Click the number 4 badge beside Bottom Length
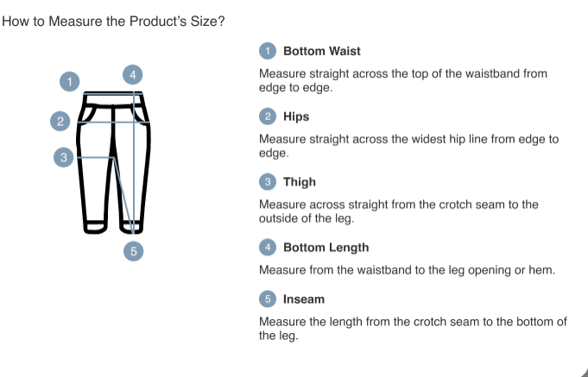 (269, 248)
